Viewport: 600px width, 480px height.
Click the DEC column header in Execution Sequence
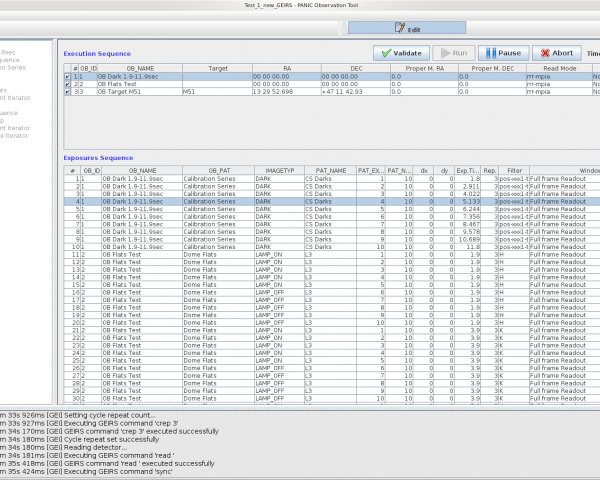click(355, 68)
